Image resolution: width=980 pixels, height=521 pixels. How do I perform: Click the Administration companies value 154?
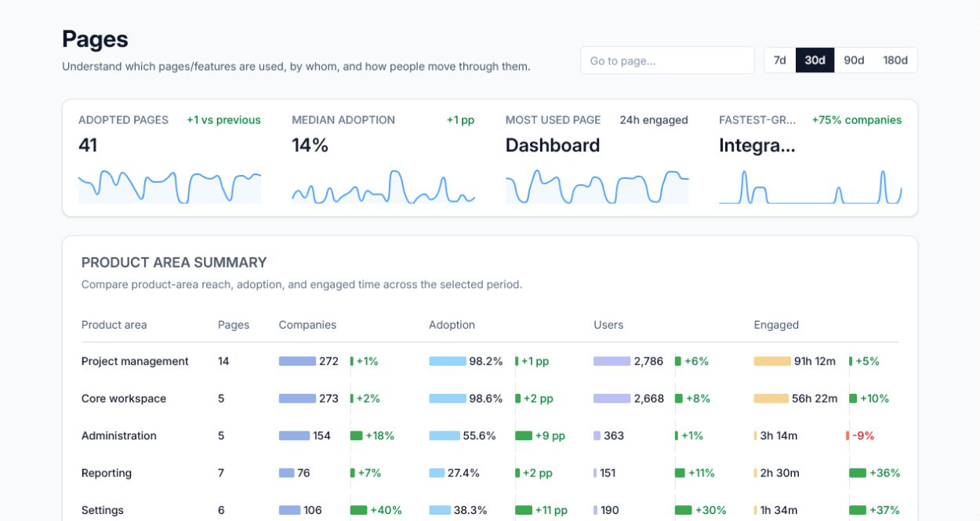[321, 435]
